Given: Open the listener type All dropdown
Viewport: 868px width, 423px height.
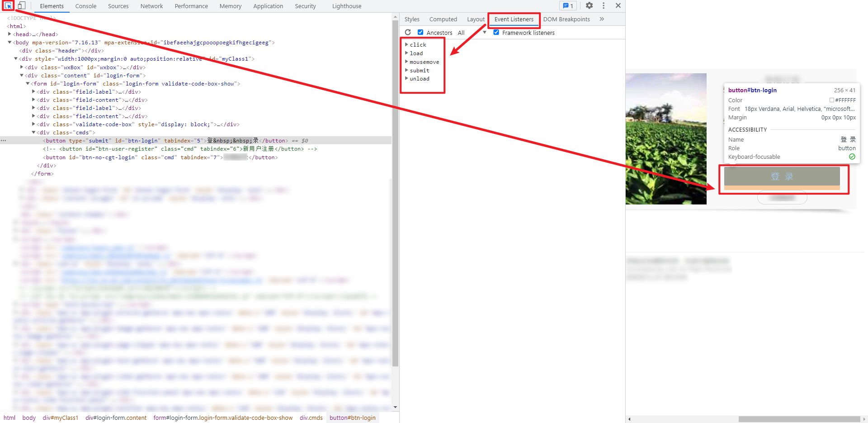Looking at the screenshot, I should click(x=472, y=33).
